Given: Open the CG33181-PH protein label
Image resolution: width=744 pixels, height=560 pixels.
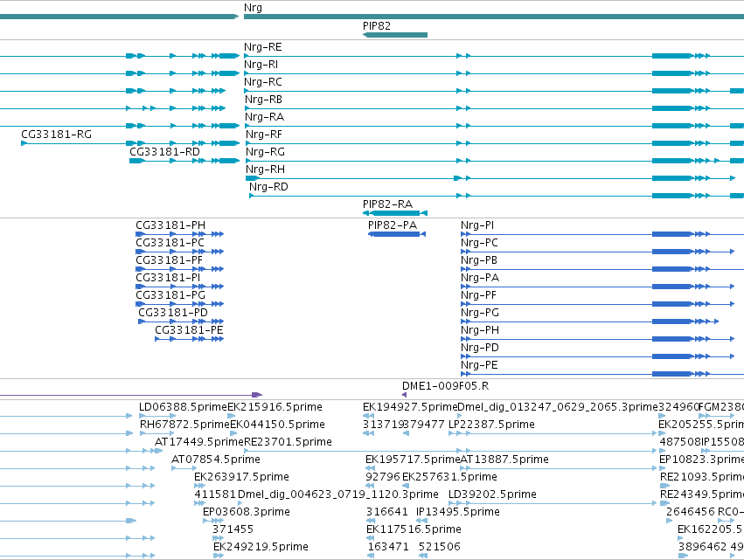Looking at the screenshot, I should tap(170, 225).
